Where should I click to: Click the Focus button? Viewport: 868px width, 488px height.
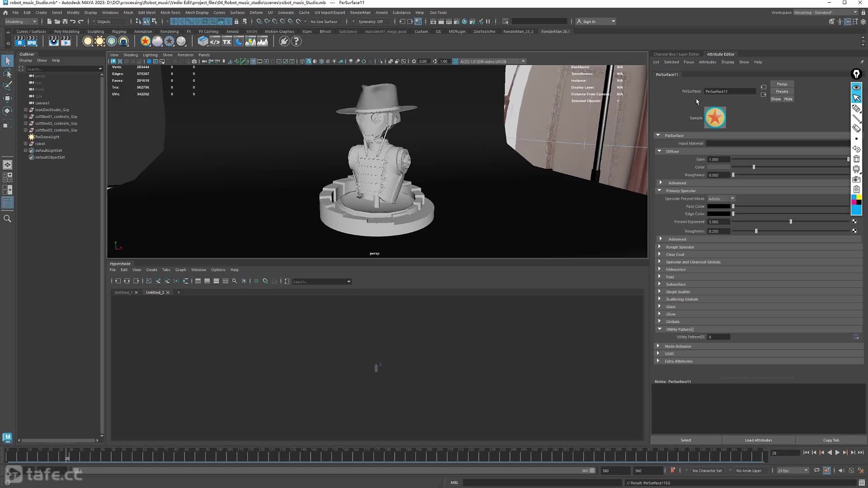click(x=782, y=84)
